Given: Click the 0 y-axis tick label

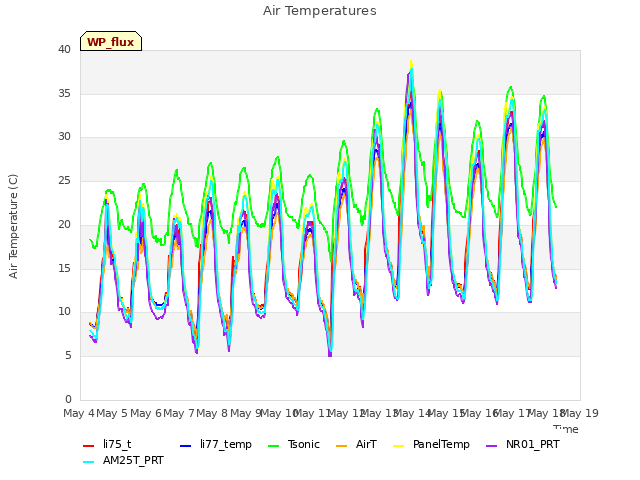Looking at the screenshot, I should (68, 399).
